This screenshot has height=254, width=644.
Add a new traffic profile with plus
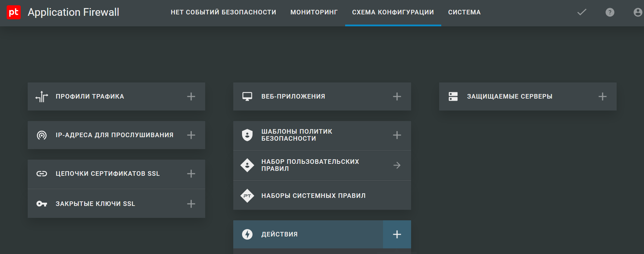pos(191,96)
